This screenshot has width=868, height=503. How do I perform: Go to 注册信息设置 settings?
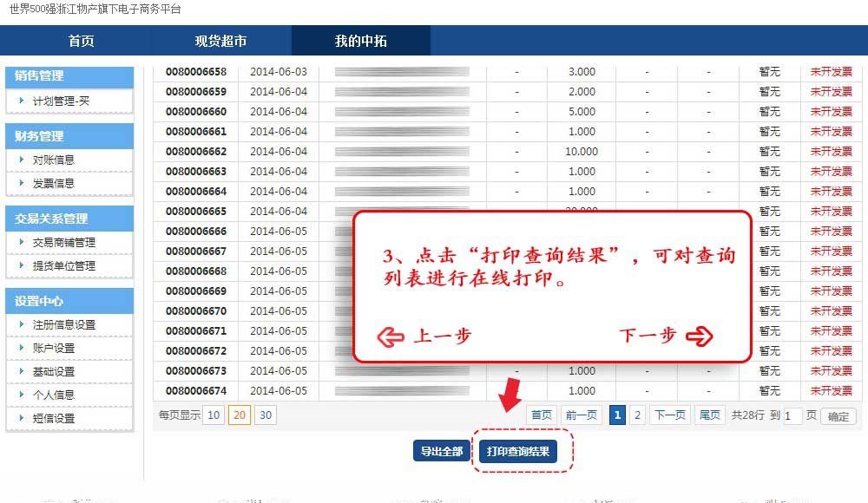coord(64,324)
